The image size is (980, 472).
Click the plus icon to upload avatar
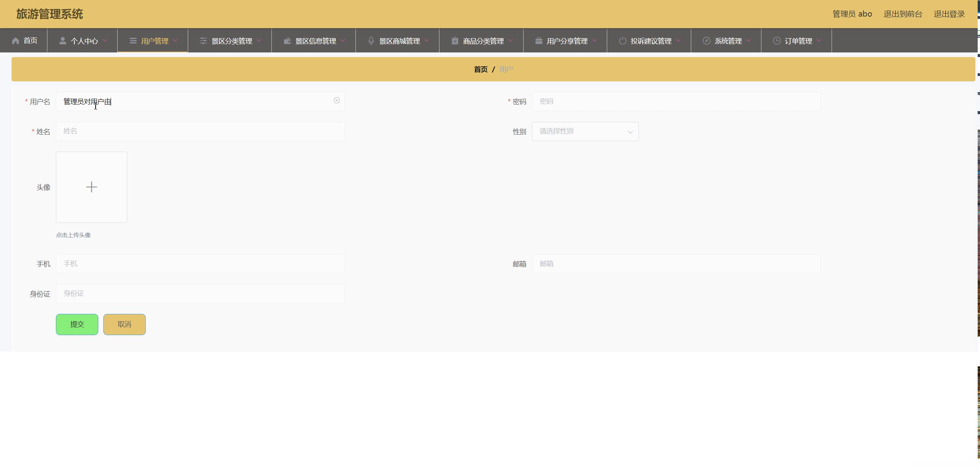pyautogui.click(x=91, y=187)
